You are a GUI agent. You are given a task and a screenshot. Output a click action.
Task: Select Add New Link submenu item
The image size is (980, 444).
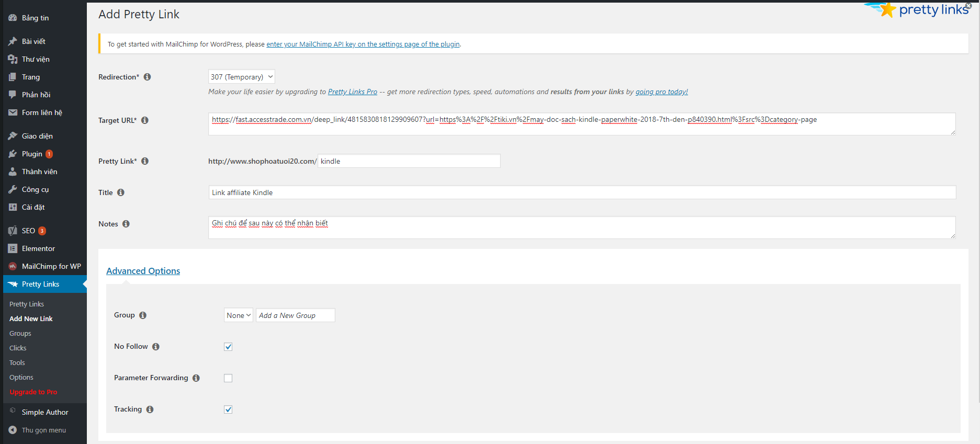(31, 318)
